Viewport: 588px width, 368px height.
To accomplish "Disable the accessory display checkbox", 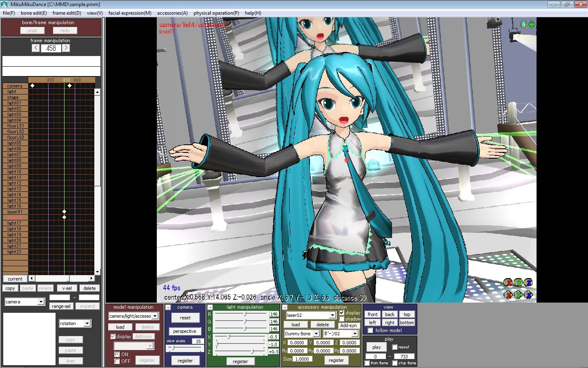I will click(x=342, y=313).
